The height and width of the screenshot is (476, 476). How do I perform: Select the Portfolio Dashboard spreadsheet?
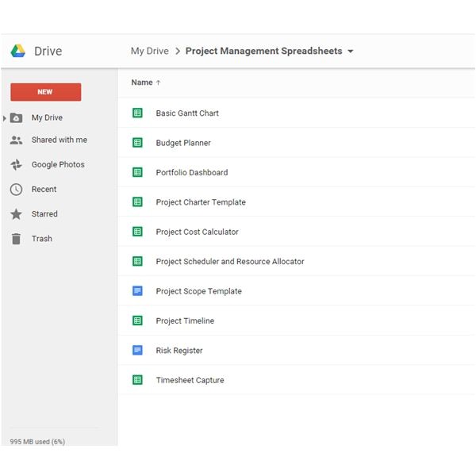pyautogui.click(x=191, y=173)
